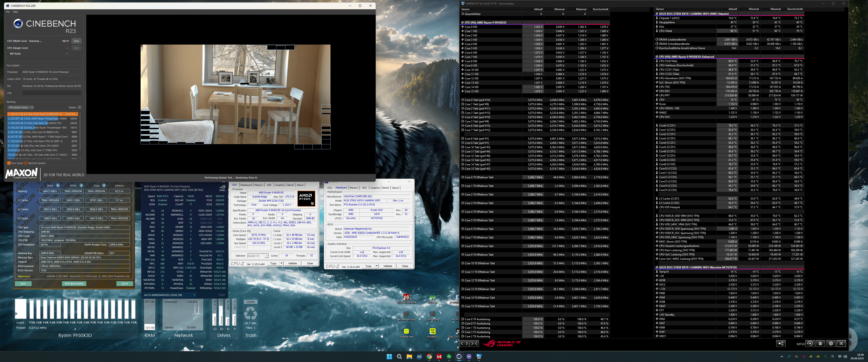Switch to HWiNFO in the taskbar
Image resolution: width=868 pixels, height=362 pixels.
point(479,357)
